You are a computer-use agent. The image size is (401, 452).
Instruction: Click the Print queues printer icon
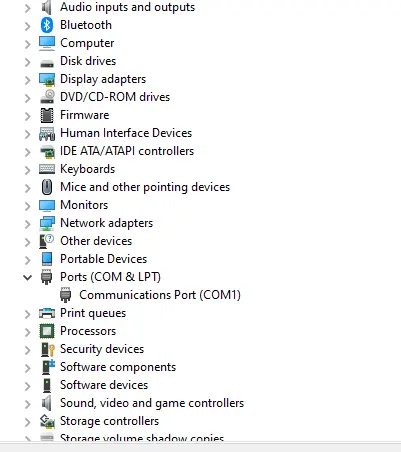tap(47, 313)
